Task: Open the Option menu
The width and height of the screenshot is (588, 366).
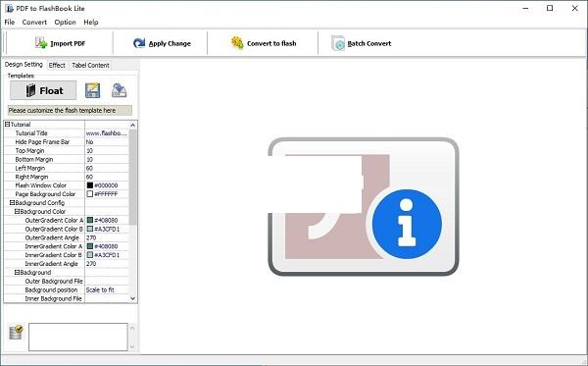Action: pyautogui.click(x=65, y=23)
